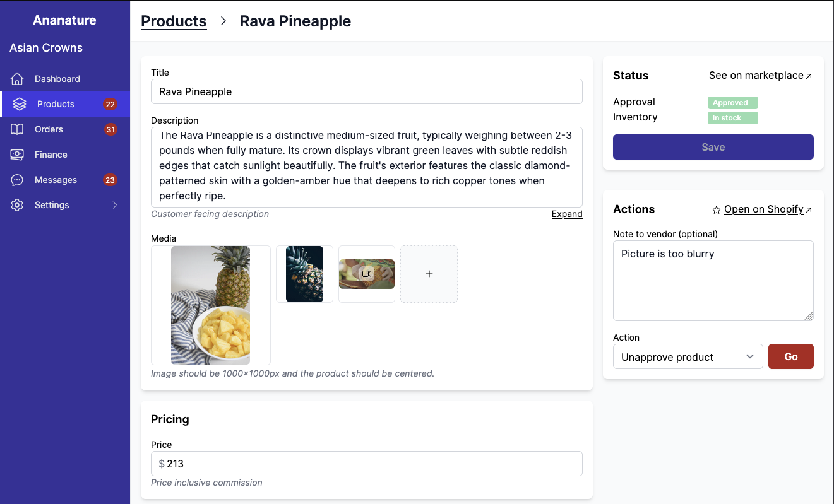Navigate back via Products breadcrumb
Image resolution: width=834 pixels, height=504 pixels.
pyautogui.click(x=174, y=21)
